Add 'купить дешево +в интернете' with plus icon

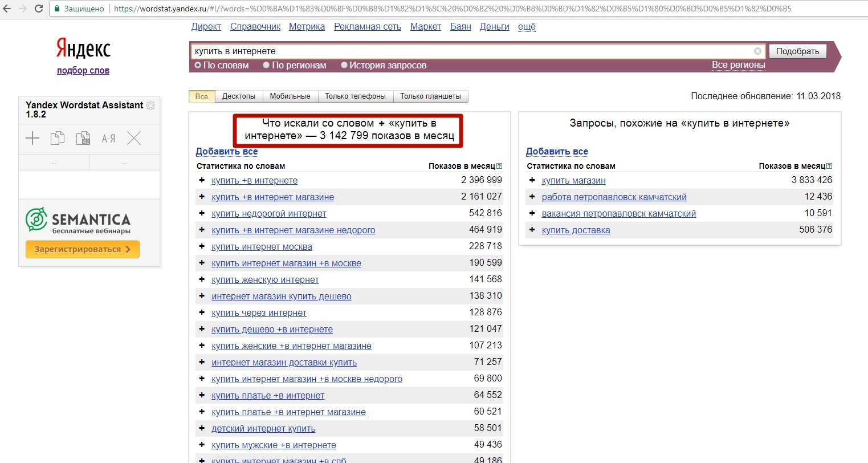(x=202, y=329)
